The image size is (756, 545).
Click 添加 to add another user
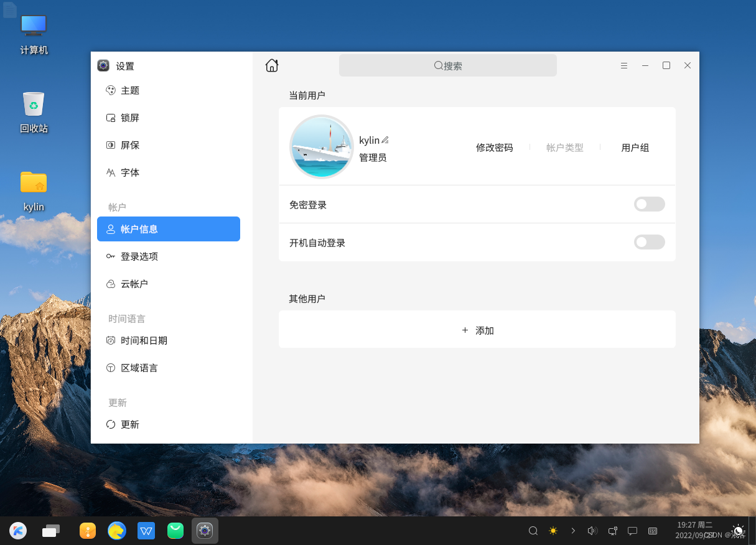477,330
